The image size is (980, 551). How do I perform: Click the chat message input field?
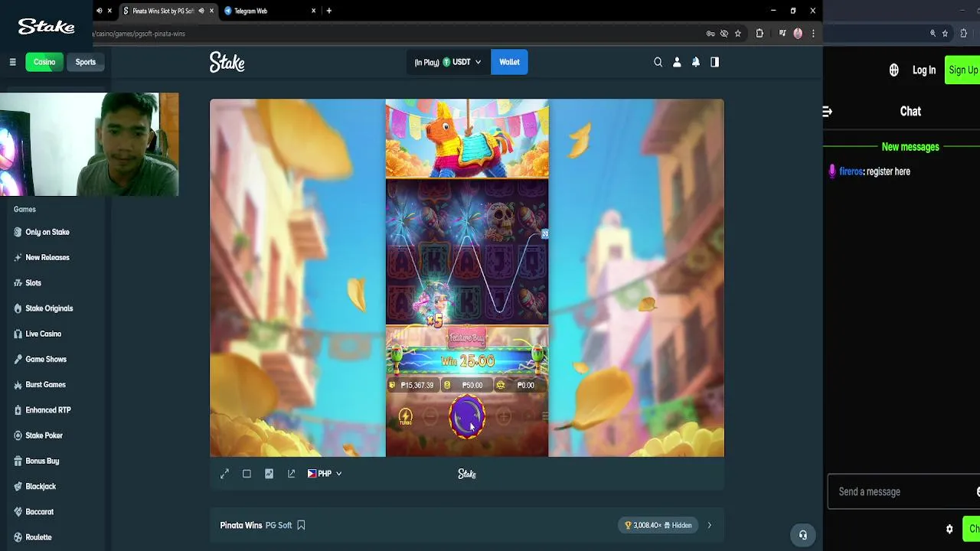pos(903,492)
